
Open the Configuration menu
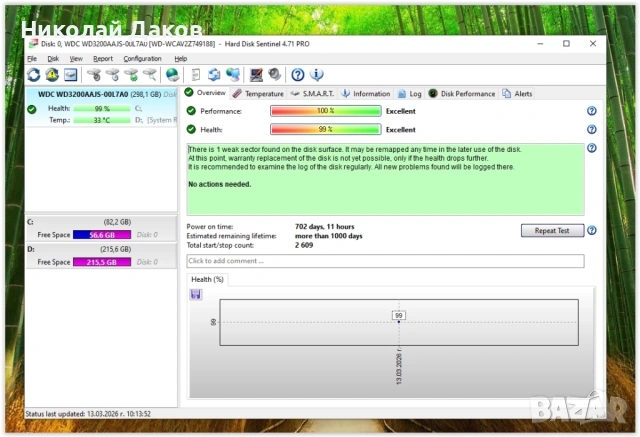142,59
